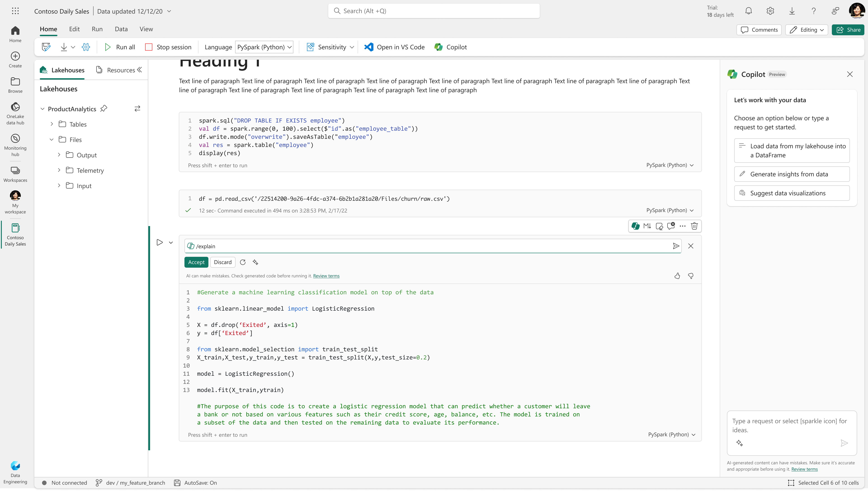Click the thumbs up feedback icon

tap(677, 276)
